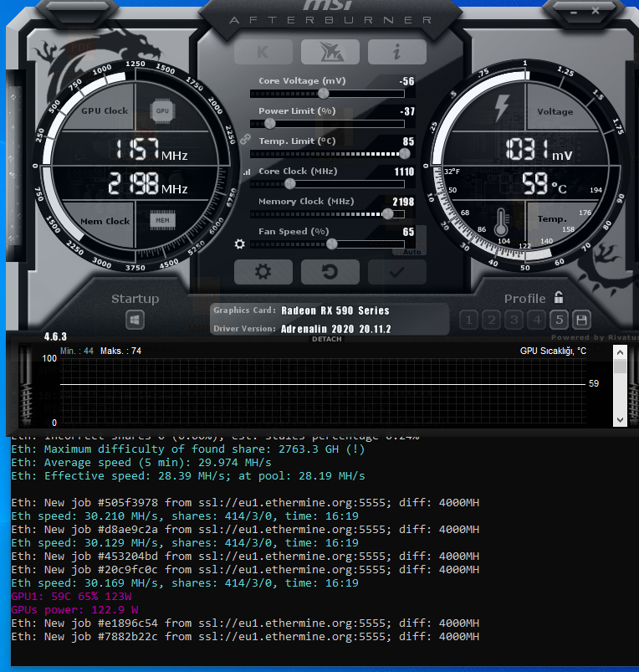Image resolution: width=639 pixels, height=672 pixels.
Task: Click the profile lock icon
Action: click(x=559, y=297)
